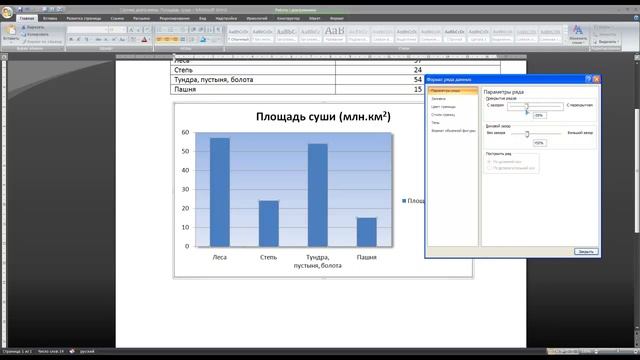This screenshot has width=640, height=360.
Task: Click the series overlap slider handle
Action: click(527, 107)
